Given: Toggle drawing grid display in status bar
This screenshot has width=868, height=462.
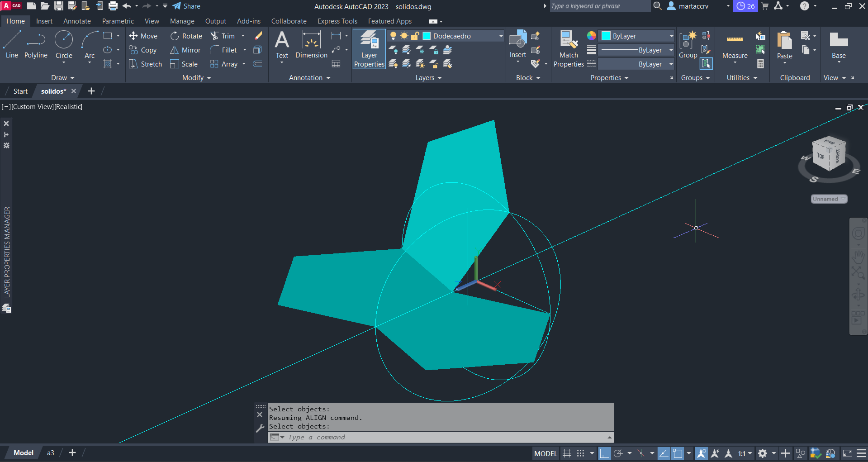Looking at the screenshot, I should (567, 453).
